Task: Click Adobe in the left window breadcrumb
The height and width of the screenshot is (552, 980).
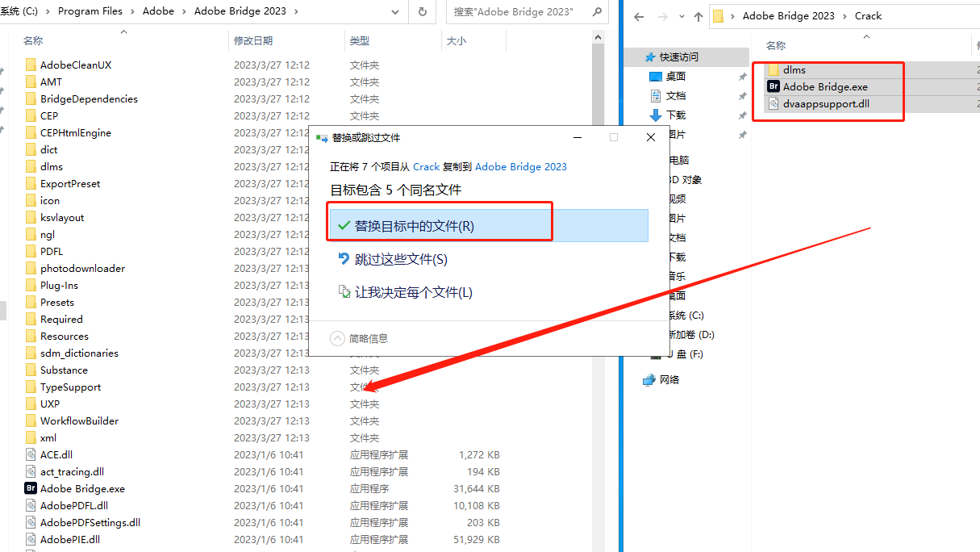Action: click(x=158, y=11)
